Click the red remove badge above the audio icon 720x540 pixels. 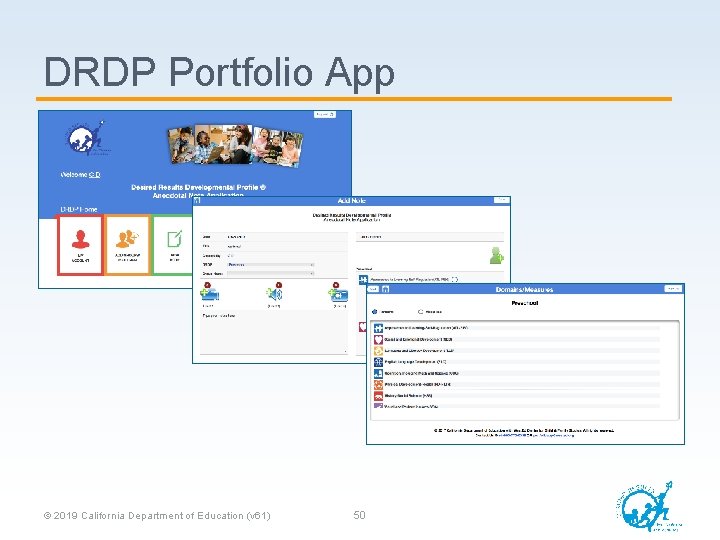tap(279, 285)
